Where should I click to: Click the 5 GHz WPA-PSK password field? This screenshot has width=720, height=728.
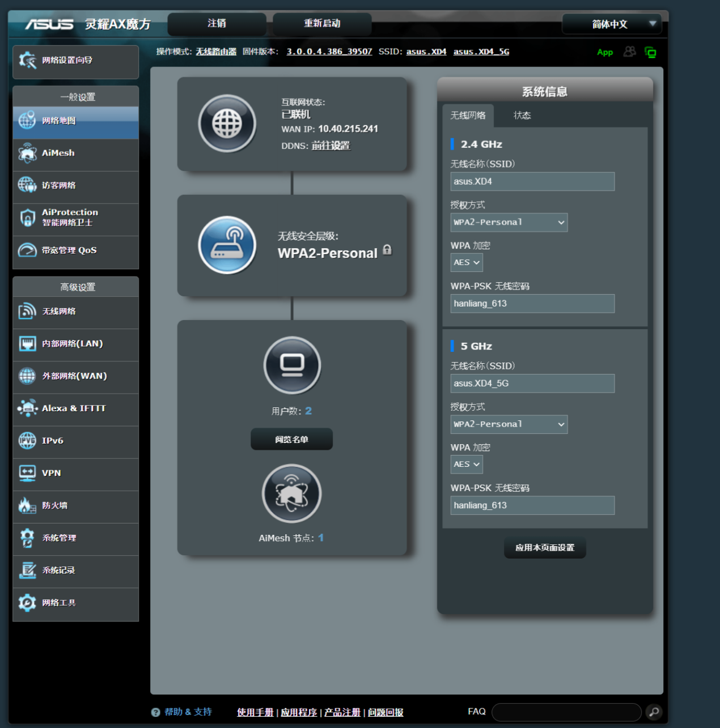point(532,505)
